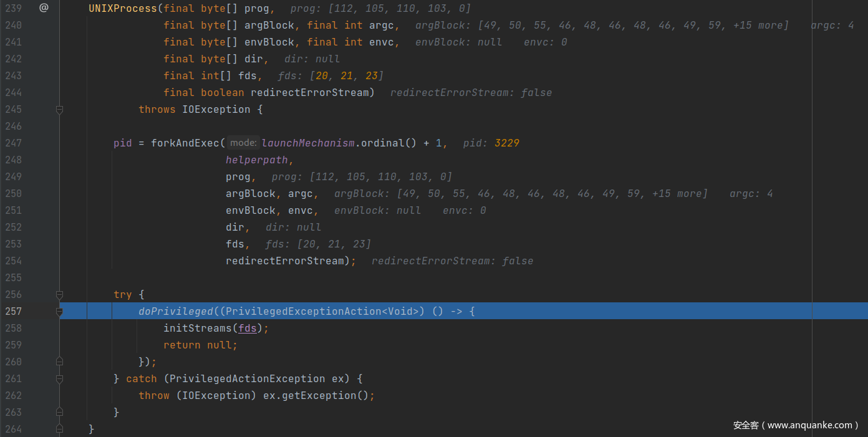Click 'argc: 4' hint on line 240
The height and width of the screenshot is (437, 868).
832,26
